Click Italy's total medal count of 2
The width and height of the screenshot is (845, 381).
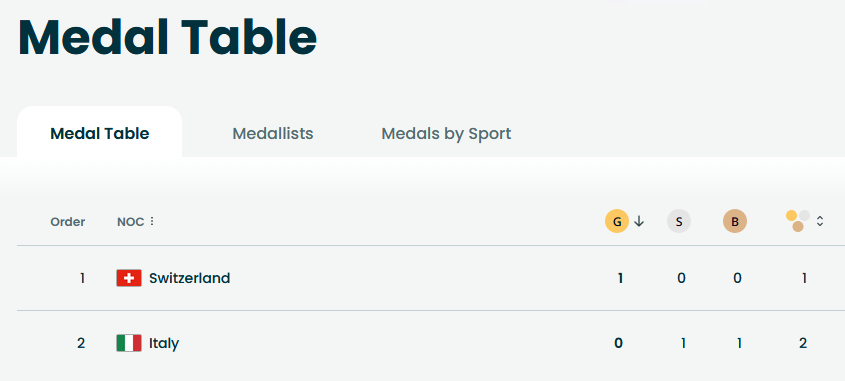[x=803, y=343]
